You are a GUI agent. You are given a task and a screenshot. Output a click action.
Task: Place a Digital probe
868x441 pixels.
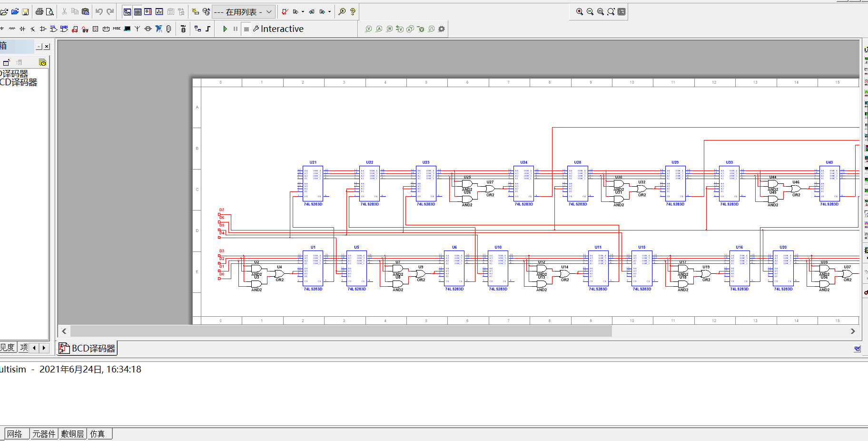(x=431, y=29)
